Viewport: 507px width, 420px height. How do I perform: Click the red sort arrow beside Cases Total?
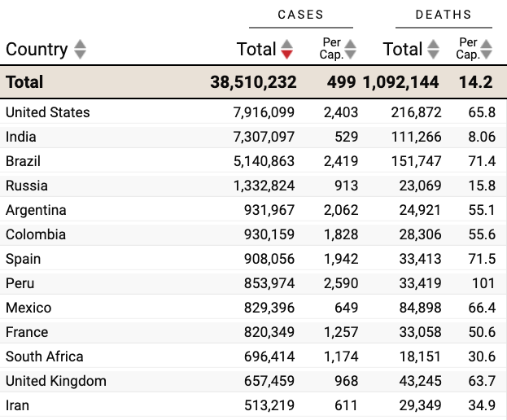point(286,50)
